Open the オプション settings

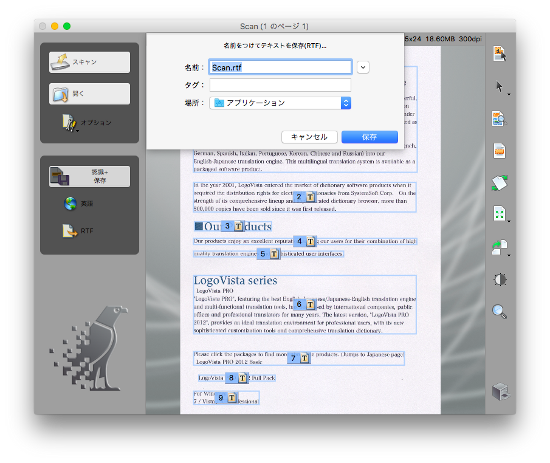tap(87, 122)
